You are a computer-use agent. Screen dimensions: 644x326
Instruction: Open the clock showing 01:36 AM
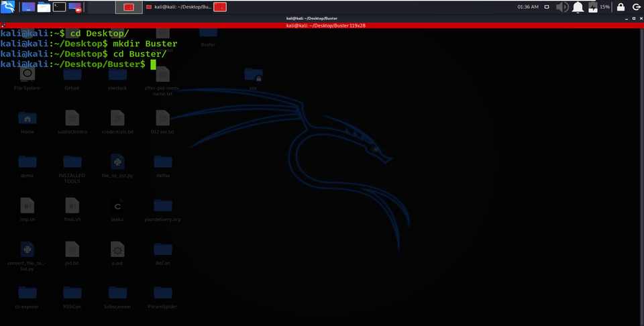pyautogui.click(x=528, y=7)
